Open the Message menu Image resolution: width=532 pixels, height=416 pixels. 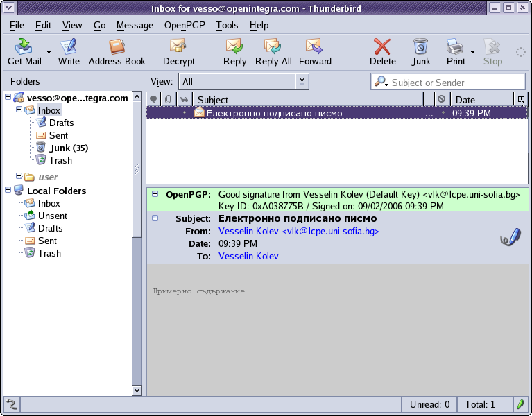(x=135, y=26)
